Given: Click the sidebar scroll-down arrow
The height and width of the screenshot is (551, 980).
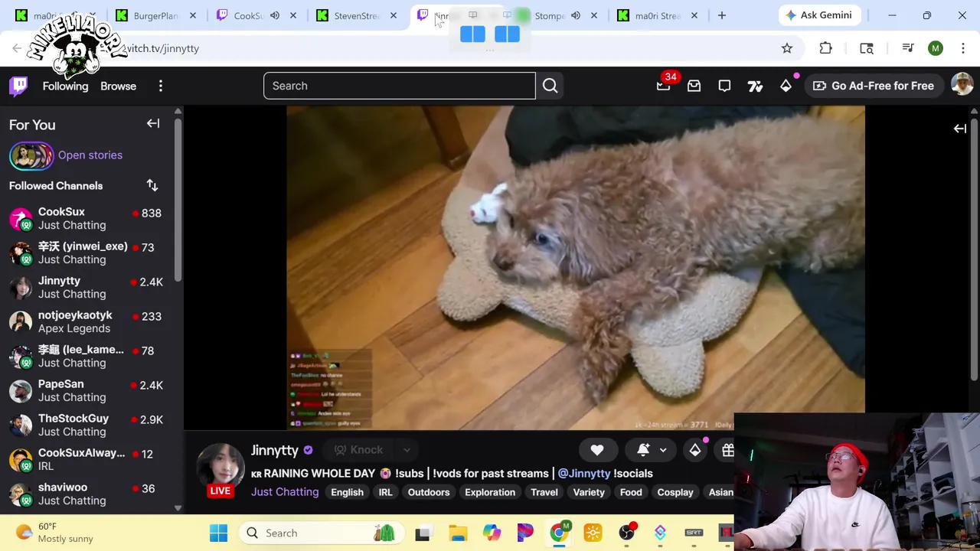Looking at the screenshot, I should tap(178, 507).
